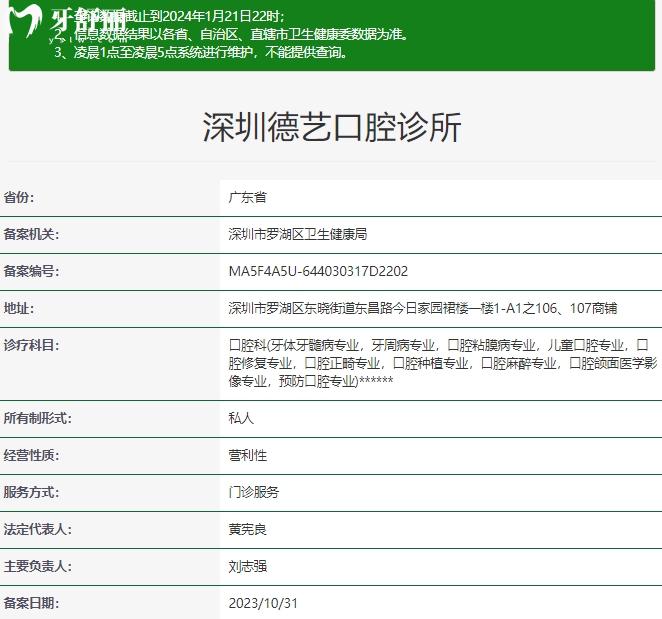This screenshot has height=619, width=662.
Task: Select the 主要负责人 label
Action: point(38,566)
